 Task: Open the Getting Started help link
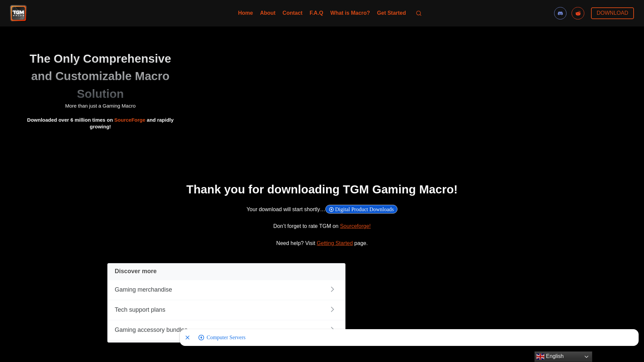(335, 243)
